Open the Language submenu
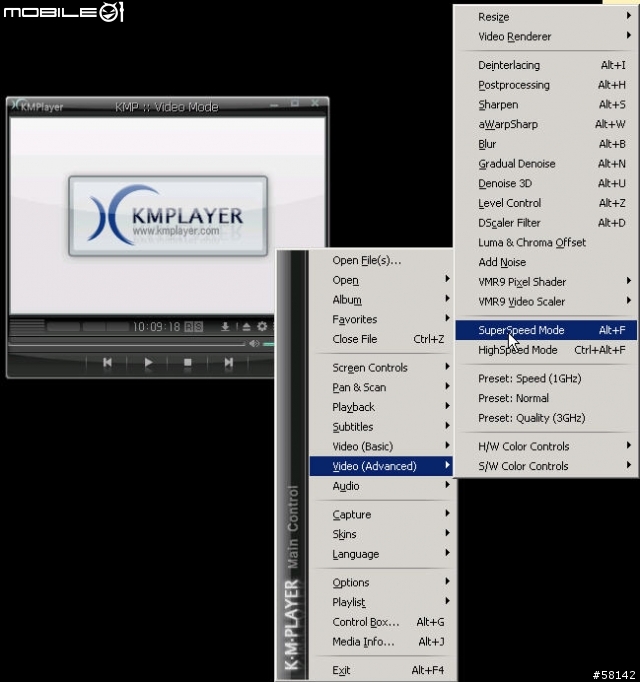The width and height of the screenshot is (640, 683). coord(381,554)
